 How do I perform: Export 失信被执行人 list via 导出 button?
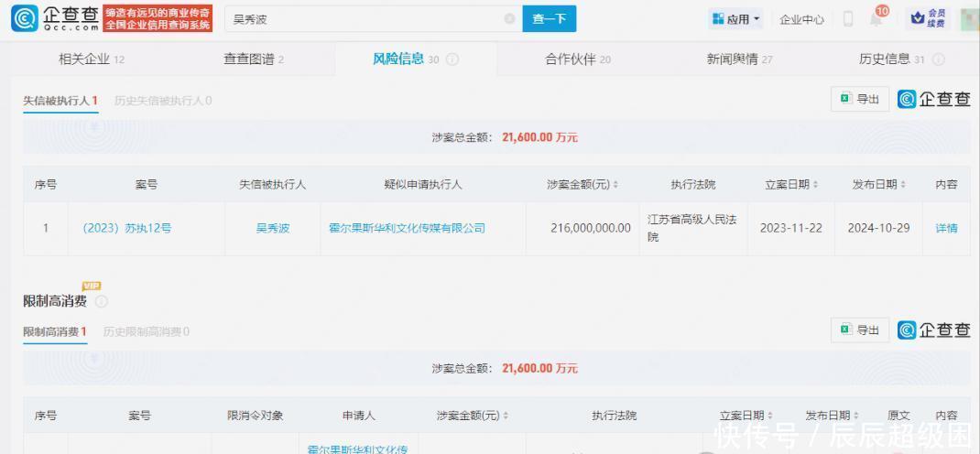click(x=860, y=100)
